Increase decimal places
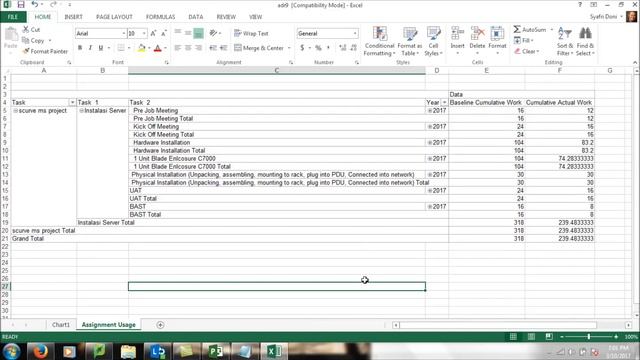The height and width of the screenshot is (360, 640). 343,48
